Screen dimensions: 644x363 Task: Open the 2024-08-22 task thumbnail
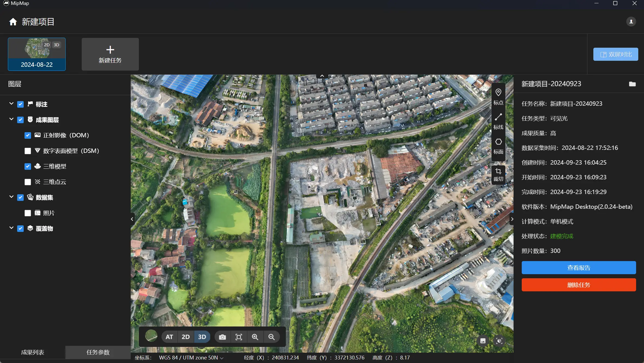(37, 54)
